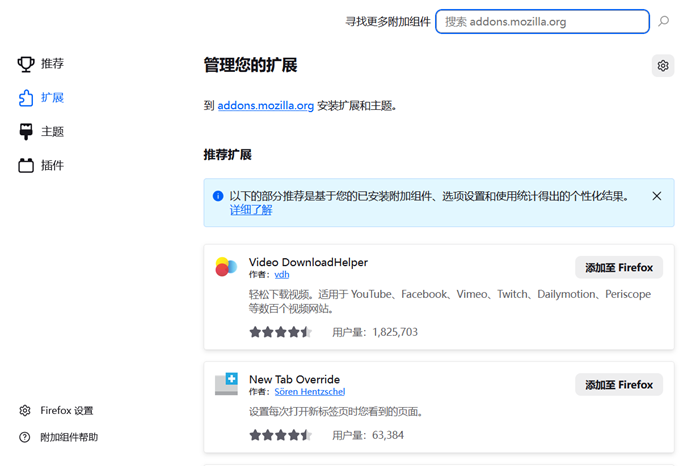
Task: Focus the addons.mozilla.org search field
Action: pyautogui.click(x=542, y=21)
